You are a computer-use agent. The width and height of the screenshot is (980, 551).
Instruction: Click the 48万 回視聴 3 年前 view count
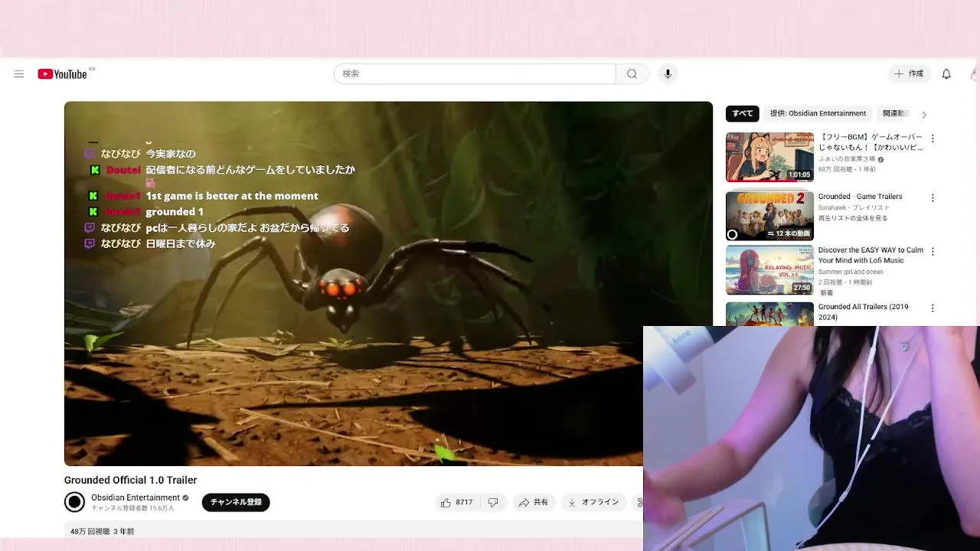point(102,531)
